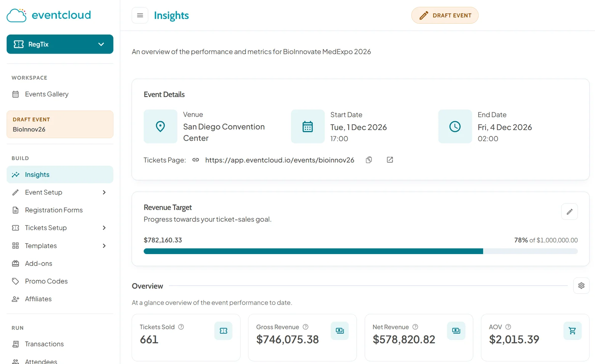Screen dimensions: 595x364
Task: Click the Gross Revenue help icon
Action: coord(306,327)
